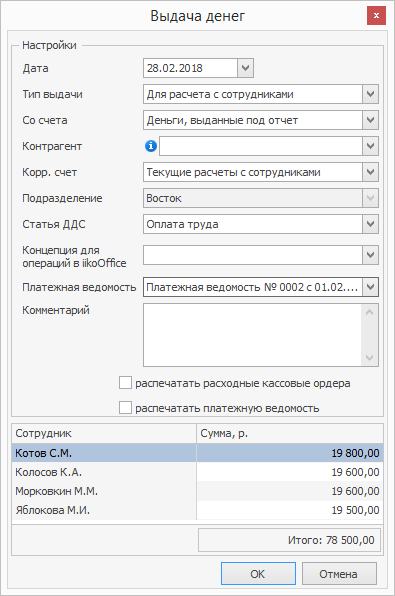Close the Выдача денег dialog

tap(376, 16)
